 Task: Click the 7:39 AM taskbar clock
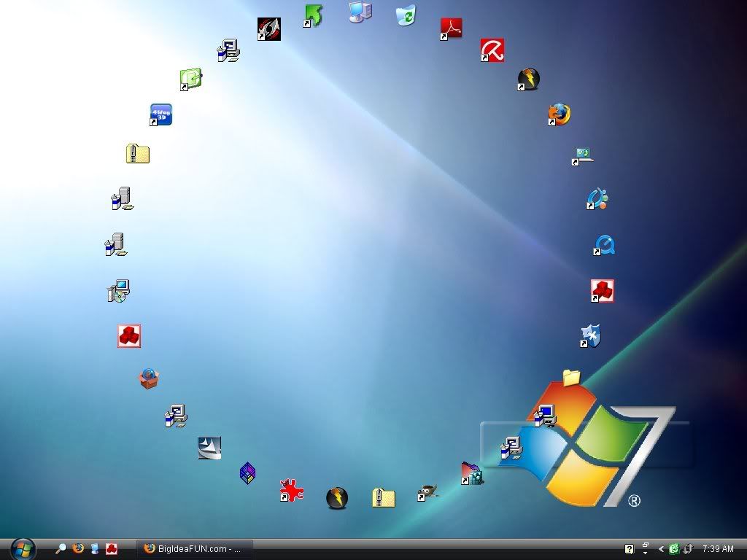[718, 549]
